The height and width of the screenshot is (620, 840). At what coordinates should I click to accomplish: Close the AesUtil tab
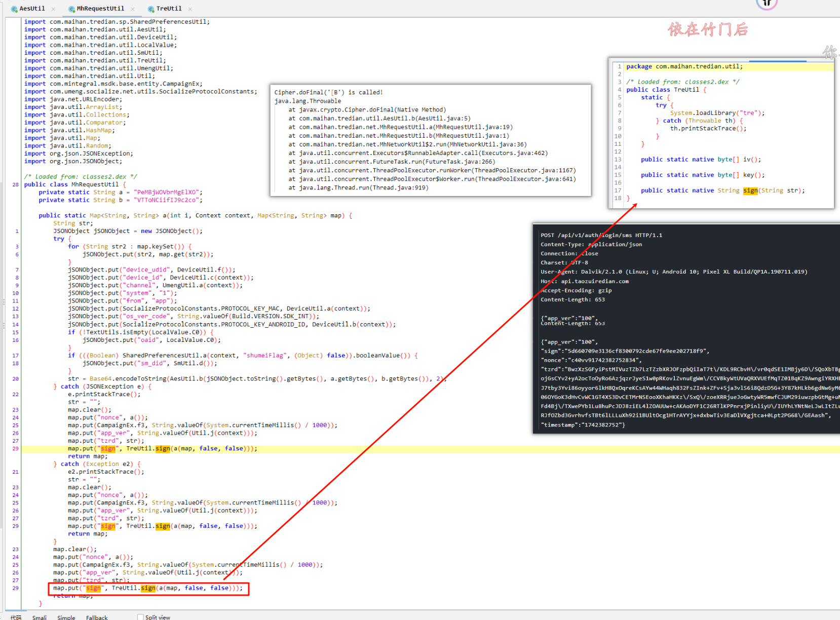click(53, 9)
